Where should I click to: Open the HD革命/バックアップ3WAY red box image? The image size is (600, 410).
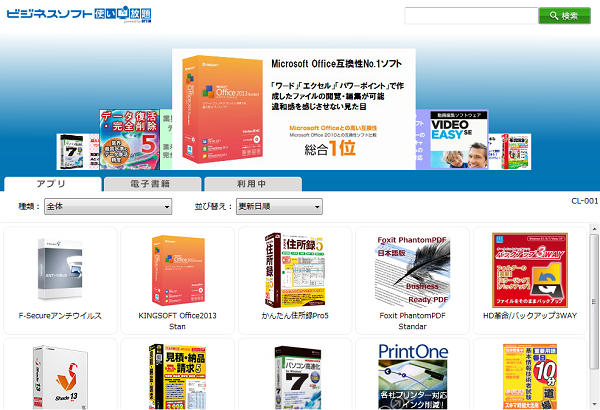click(x=530, y=270)
